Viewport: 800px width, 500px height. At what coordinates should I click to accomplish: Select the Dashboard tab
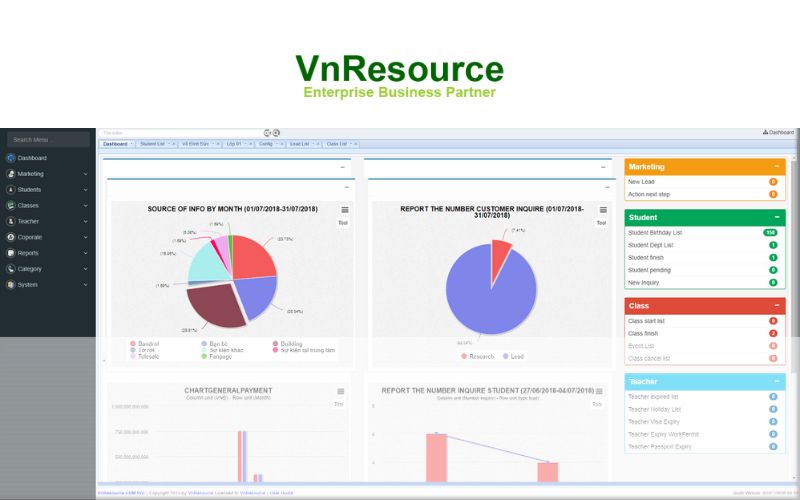tap(115, 144)
